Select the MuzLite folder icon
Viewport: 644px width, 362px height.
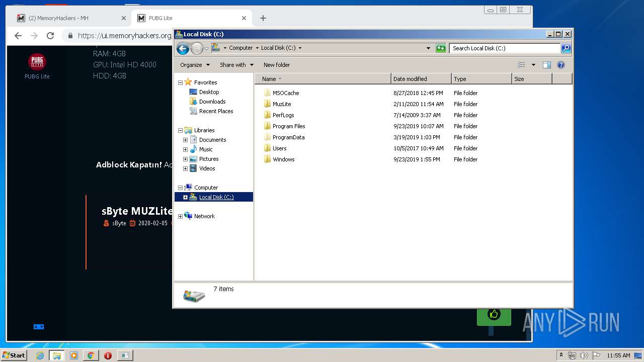pyautogui.click(x=267, y=104)
